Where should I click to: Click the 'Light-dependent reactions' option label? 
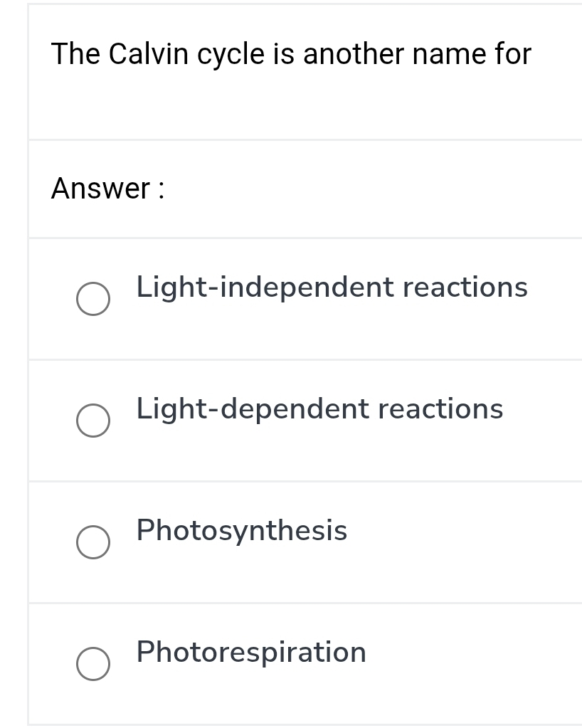(319, 409)
